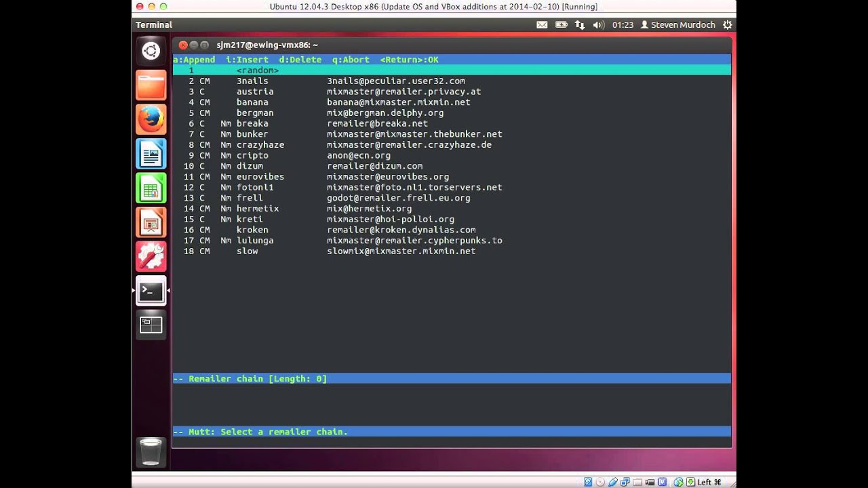Click the VirtualBox shared folders icon
Image resolution: width=868 pixels, height=488 pixels.
point(637,482)
